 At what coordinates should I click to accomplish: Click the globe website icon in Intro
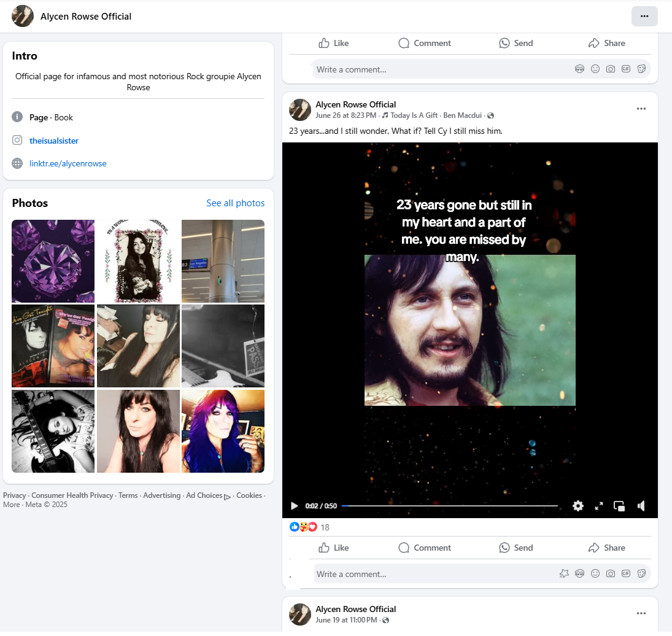(x=17, y=163)
